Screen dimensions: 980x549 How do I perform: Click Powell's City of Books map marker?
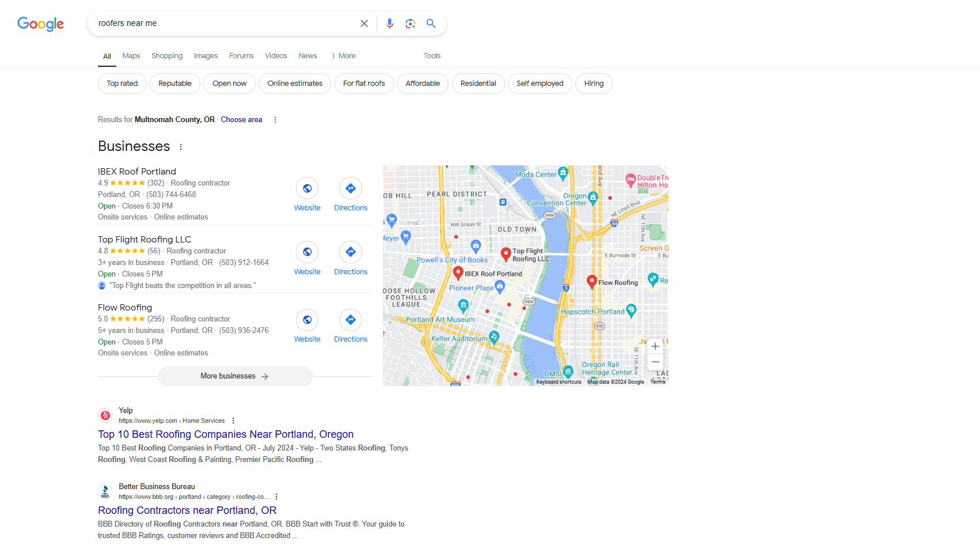point(476,246)
